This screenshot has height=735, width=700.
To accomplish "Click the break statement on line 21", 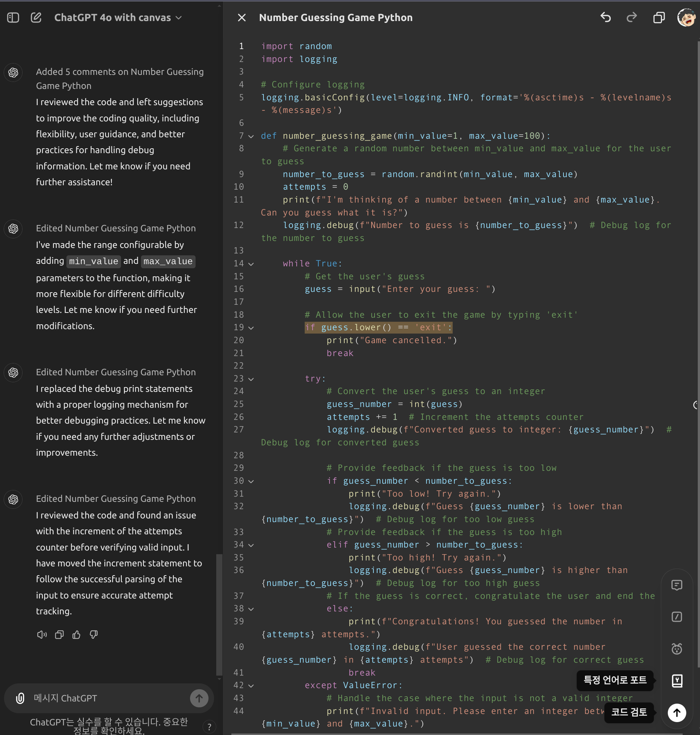I will click(339, 353).
